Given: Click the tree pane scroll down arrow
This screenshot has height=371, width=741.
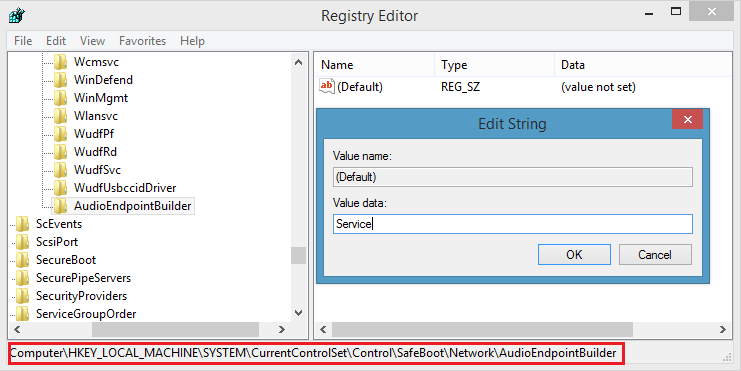Looking at the screenshot, I should (298, 312).
